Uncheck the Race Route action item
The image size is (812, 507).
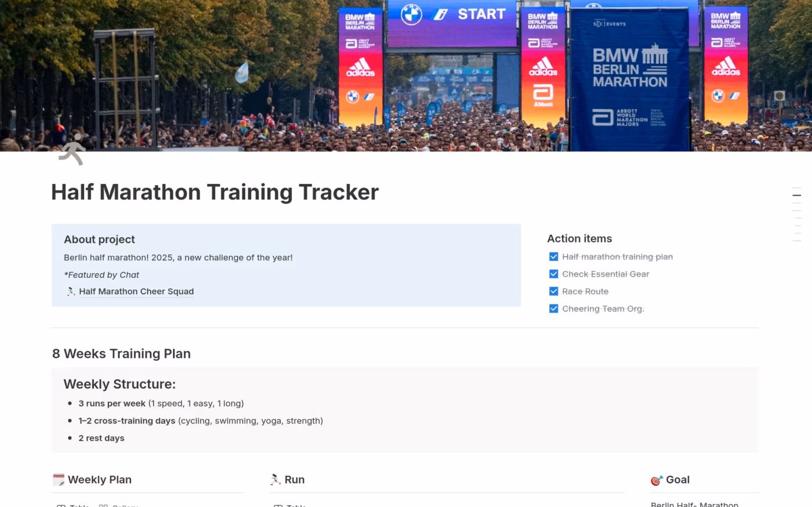553,291
